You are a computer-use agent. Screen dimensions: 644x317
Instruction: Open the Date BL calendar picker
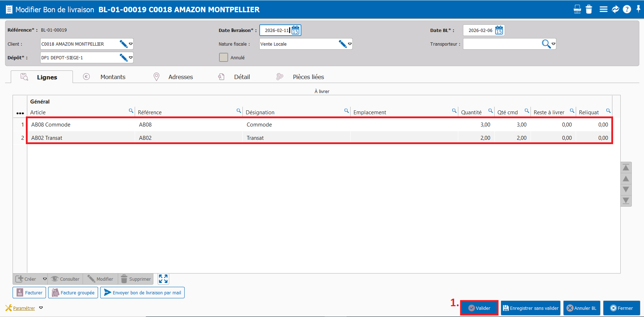pyautogui.click(x=499, y=31)
